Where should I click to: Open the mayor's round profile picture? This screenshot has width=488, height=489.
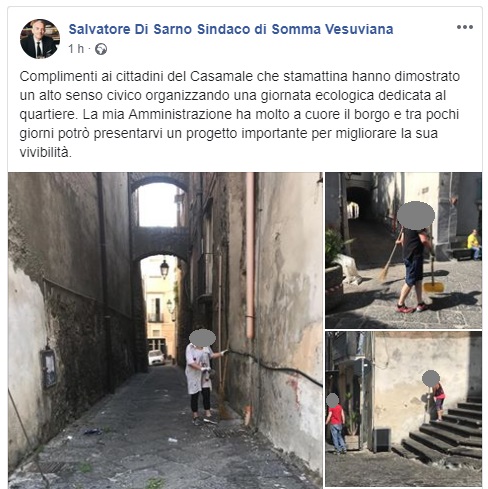click(40, 39)
